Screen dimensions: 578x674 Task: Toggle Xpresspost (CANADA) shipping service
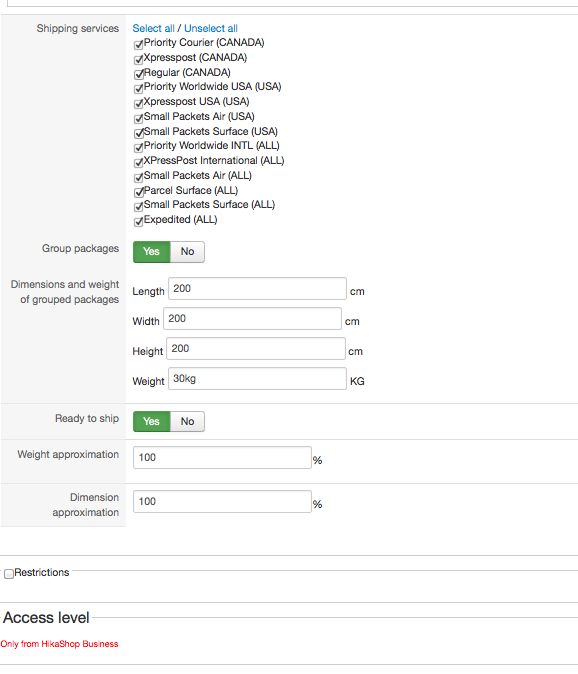(x=138, y=59)
